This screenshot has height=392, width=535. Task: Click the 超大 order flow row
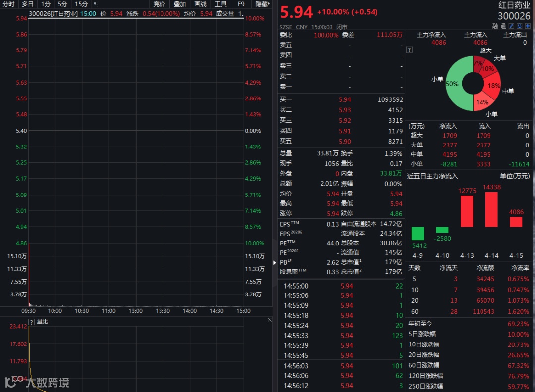point(469,136)
